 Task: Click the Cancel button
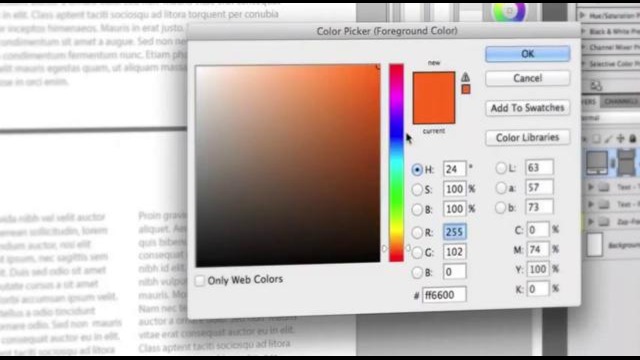coord(527,78)
